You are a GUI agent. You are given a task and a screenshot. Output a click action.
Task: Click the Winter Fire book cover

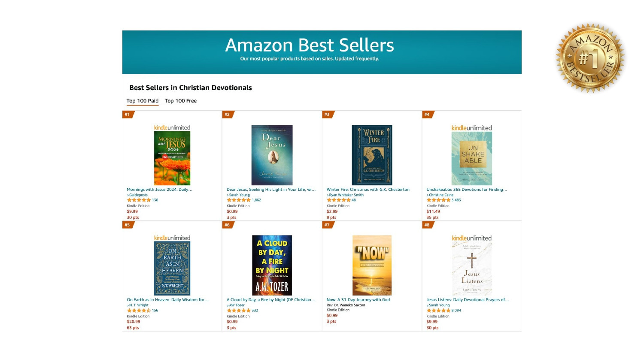tap(372, 155)
